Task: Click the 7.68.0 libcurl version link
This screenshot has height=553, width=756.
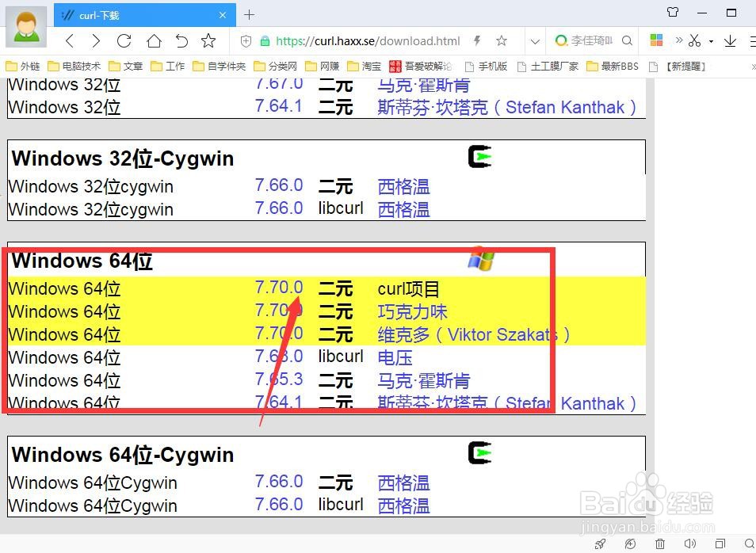Action: point(279,357)
